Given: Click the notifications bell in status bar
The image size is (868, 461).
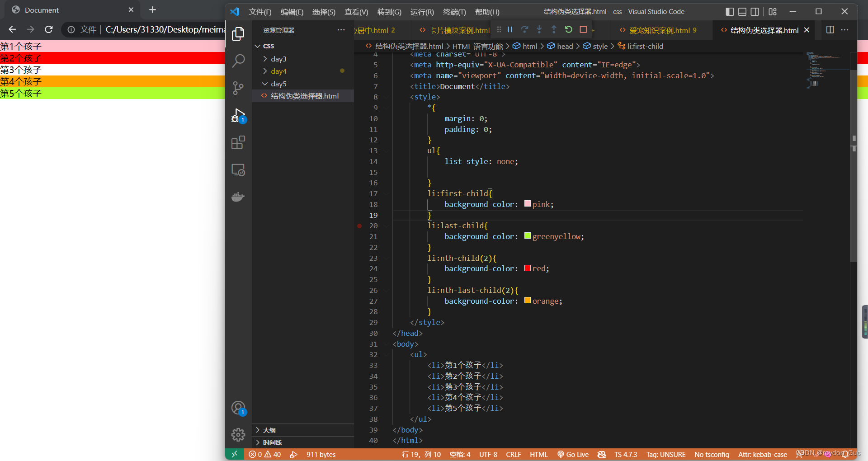Looking at the screenshot, I should [x=845, y=454].
